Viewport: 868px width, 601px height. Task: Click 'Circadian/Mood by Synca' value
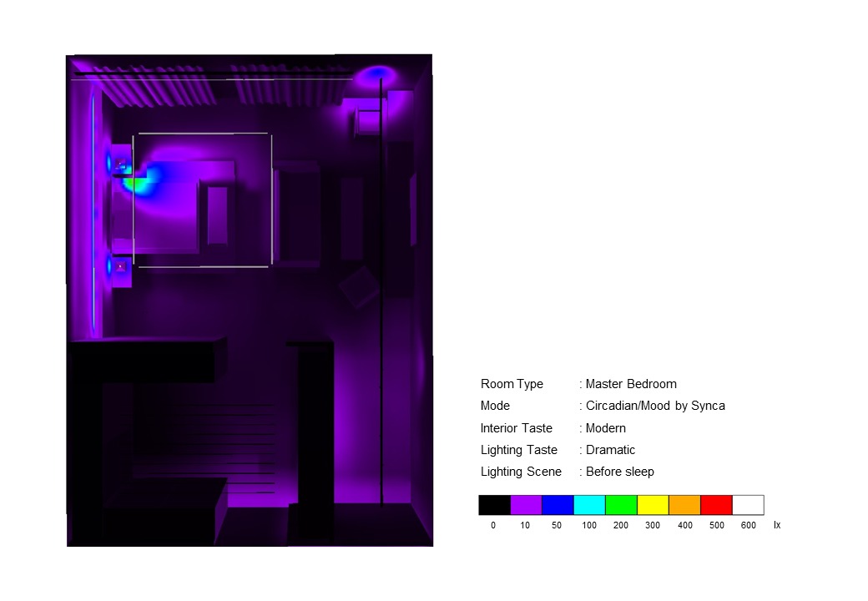(655, 406)
